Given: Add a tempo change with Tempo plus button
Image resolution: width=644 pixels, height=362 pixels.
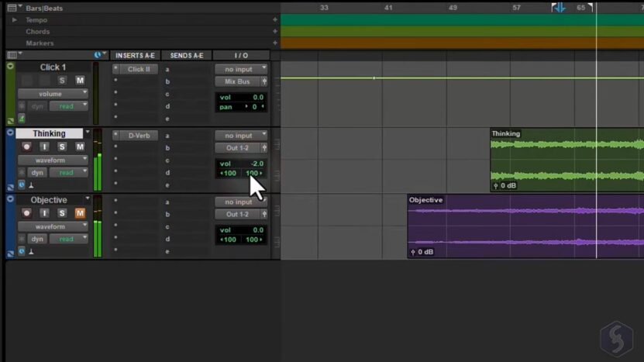Looking at the screenshot, I should click(x=275, y=19).
